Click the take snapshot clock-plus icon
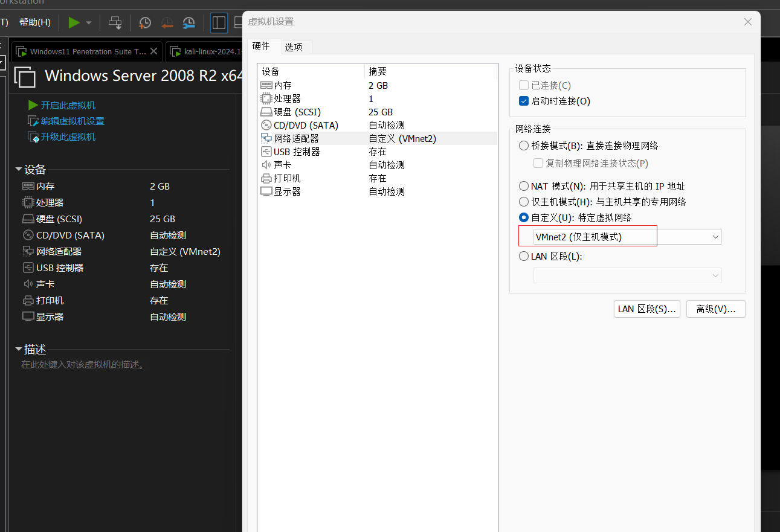 coord(145,23)
